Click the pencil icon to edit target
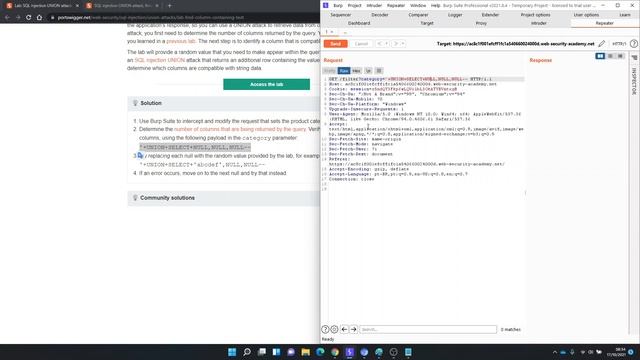Image resolution: width=640 pixels, height=360 pixels. pyautogui.click(x=602, y=44)
